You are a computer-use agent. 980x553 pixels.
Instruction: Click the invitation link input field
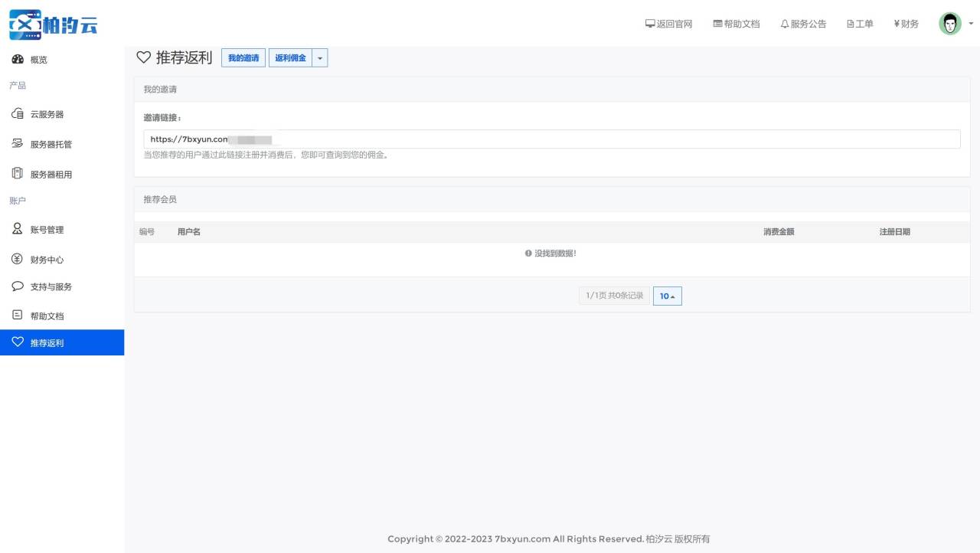(x=551, y=139)
